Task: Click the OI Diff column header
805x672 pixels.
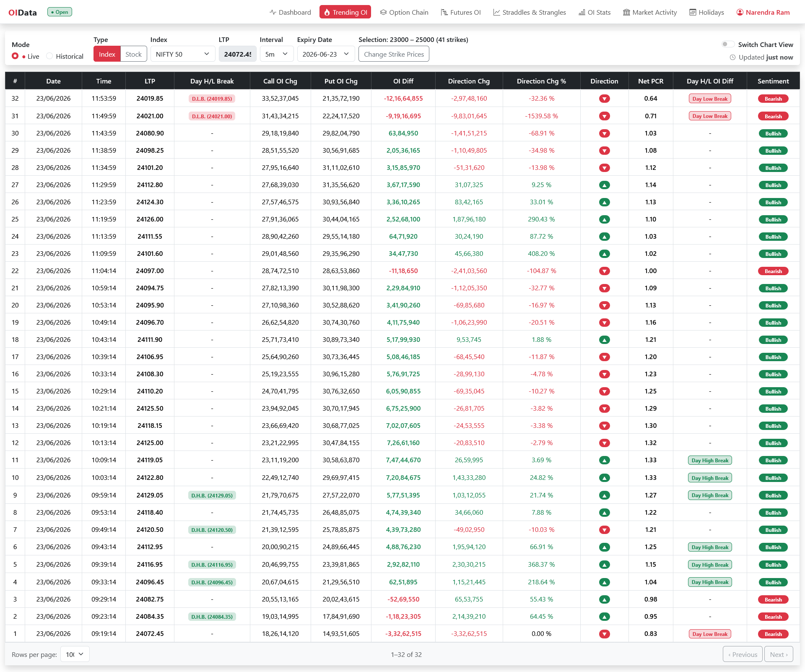Action: 403,81
